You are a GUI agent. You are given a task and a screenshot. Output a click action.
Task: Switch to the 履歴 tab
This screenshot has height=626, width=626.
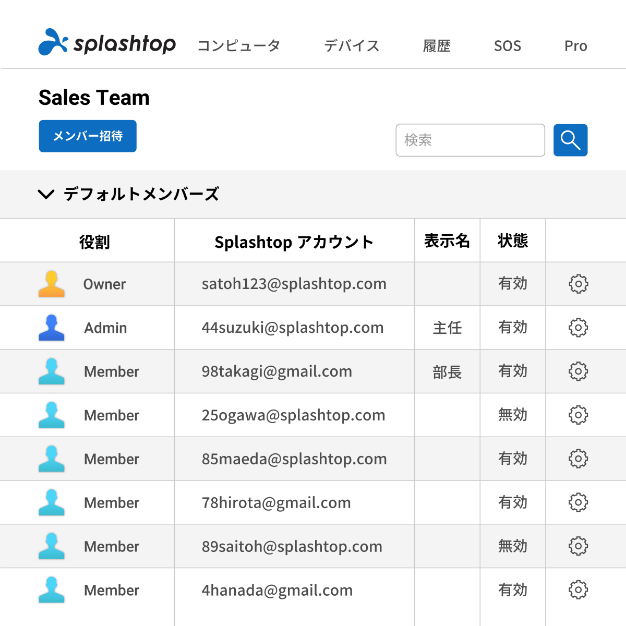(x=437, y=46)
